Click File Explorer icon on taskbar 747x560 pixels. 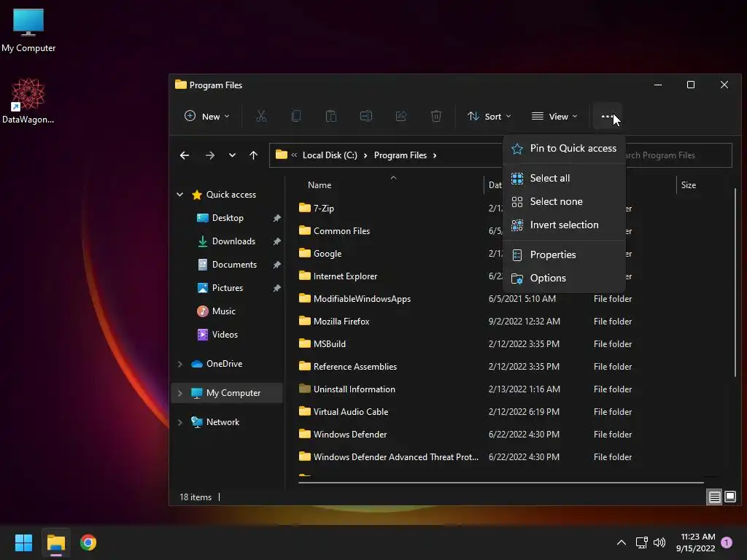pos(55,542)
